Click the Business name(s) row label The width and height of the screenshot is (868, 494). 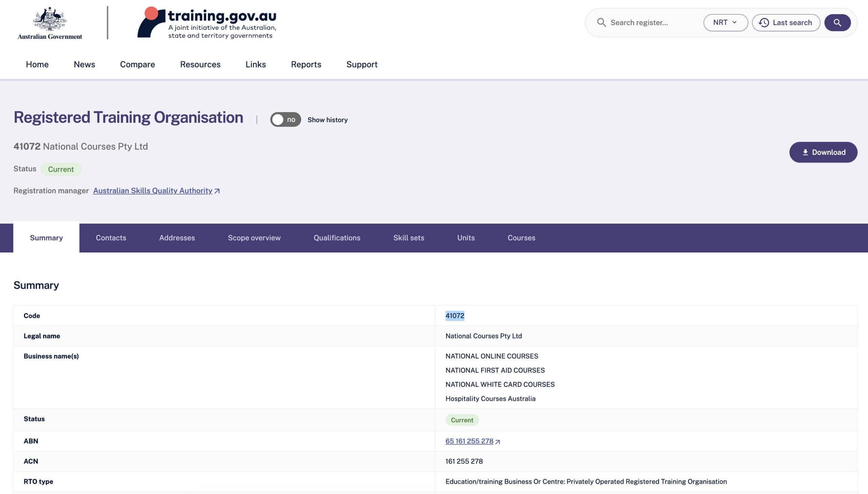pos(51,356)
